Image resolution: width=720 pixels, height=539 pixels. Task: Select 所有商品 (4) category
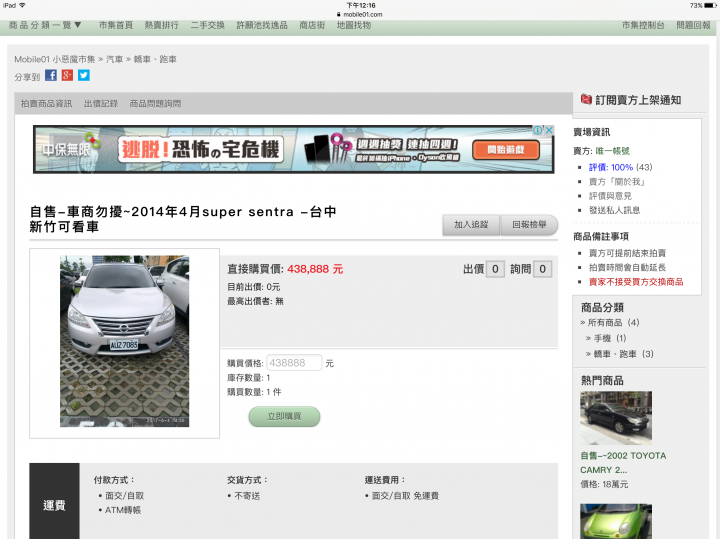click(x=613, y=323)
